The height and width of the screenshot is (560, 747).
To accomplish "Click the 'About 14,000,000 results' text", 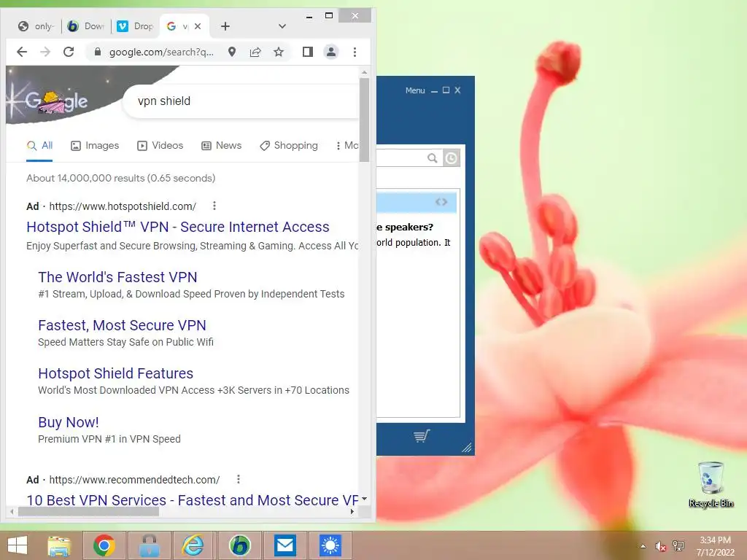I will 121,178.
